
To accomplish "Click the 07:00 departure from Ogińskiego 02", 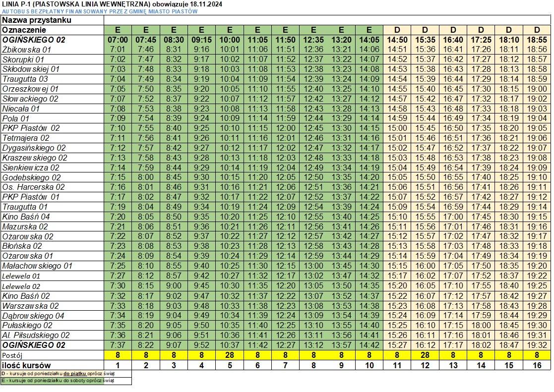I will point(118,40).
